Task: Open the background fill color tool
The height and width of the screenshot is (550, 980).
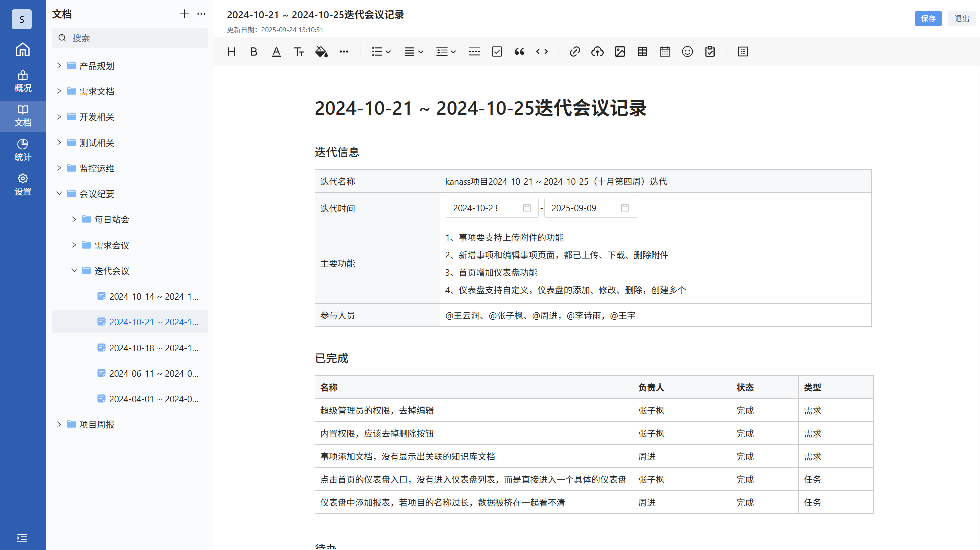Action: click(x=321, y=52)
